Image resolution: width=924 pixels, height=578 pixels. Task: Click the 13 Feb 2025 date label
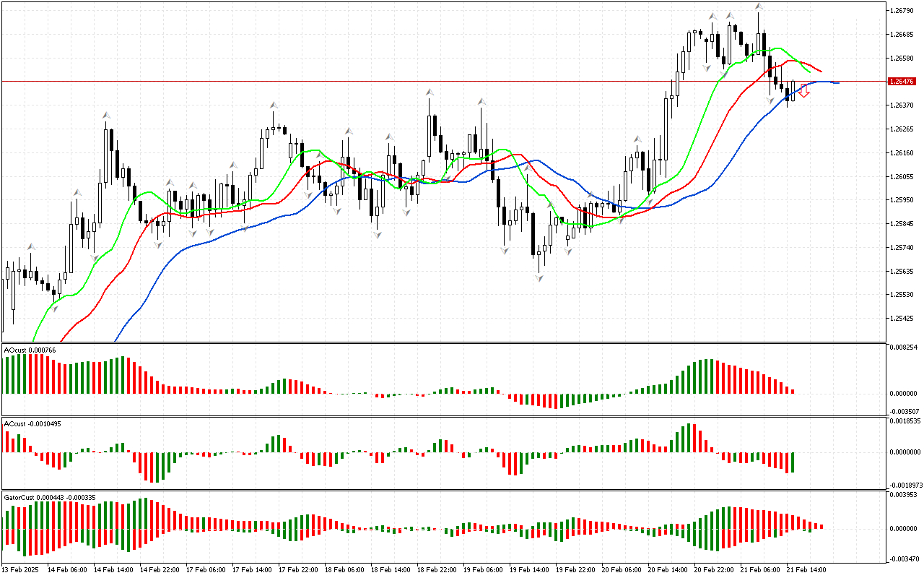pos(21,570)
